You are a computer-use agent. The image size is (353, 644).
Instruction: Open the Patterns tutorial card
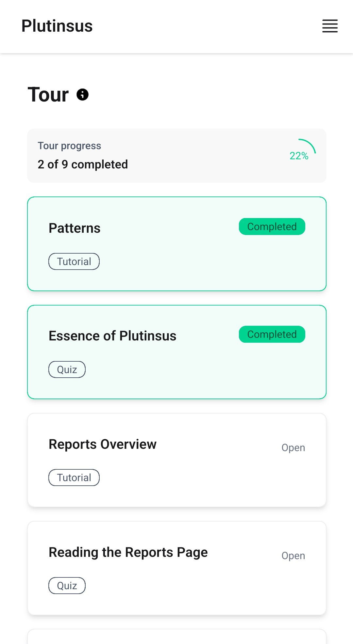coord(177,244)
